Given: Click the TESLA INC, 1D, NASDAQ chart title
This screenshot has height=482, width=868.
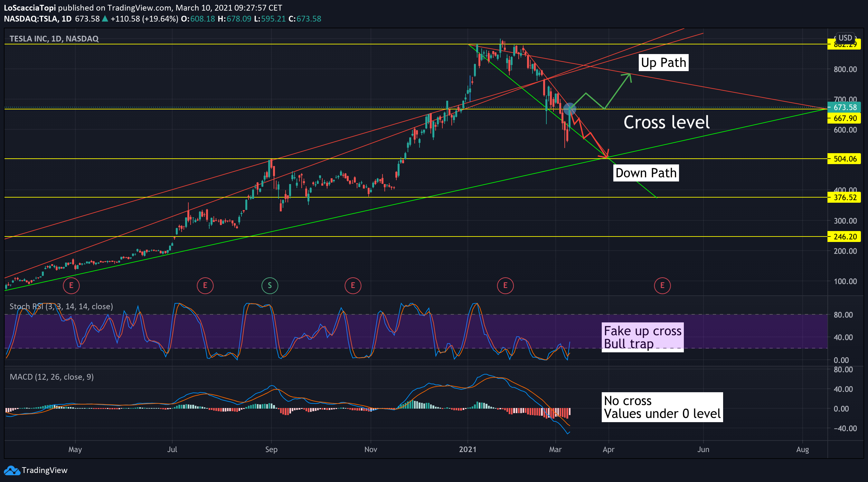Looking at the screenshot, I should (x=54, y=39).
